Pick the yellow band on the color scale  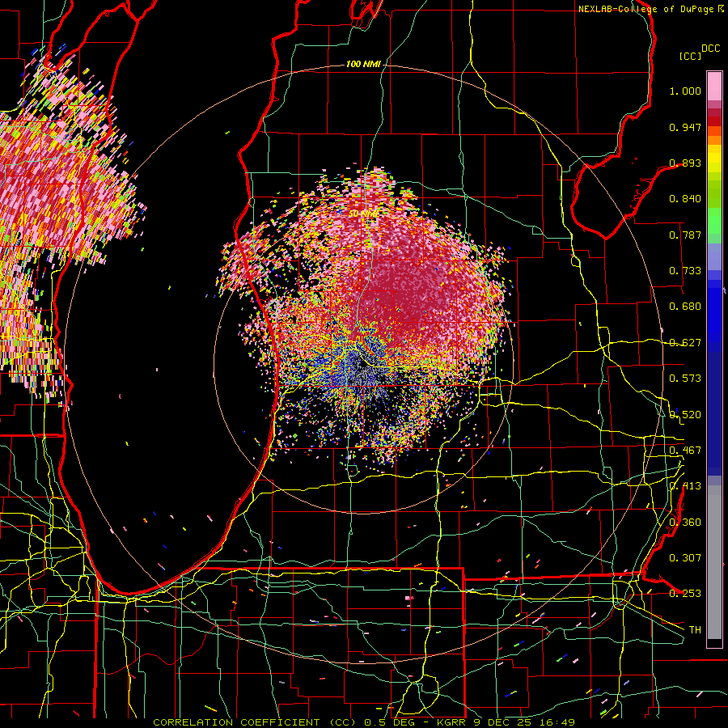pyautogui.click(x=714, y=159)
